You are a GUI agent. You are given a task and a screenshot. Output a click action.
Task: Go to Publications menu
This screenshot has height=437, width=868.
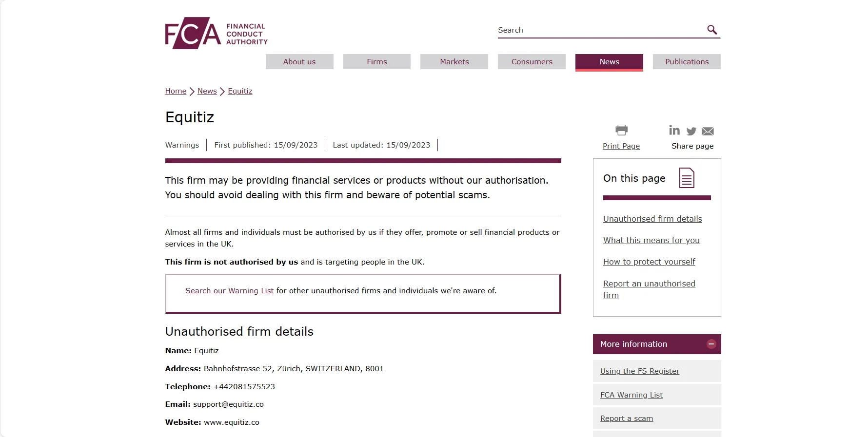(687, 61)
